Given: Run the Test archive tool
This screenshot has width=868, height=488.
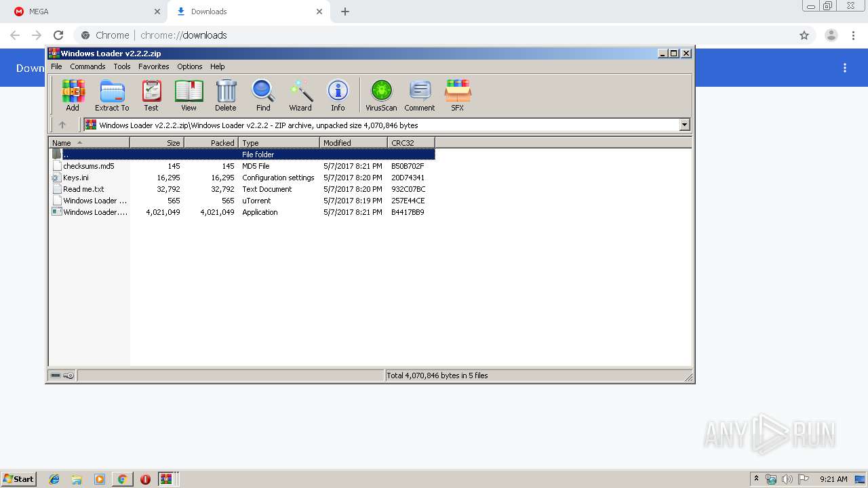Looking at the screenshot, I should (151, 95).
